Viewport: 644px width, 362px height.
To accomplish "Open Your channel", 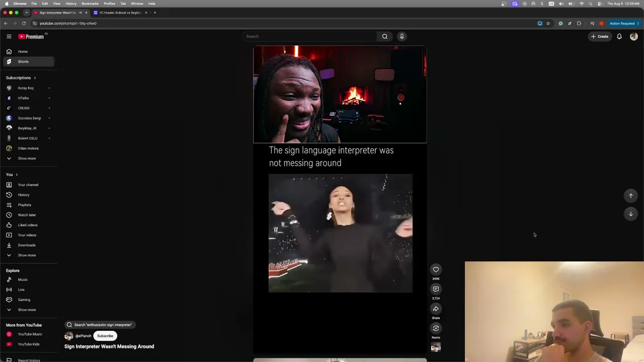I will (28, 185).
